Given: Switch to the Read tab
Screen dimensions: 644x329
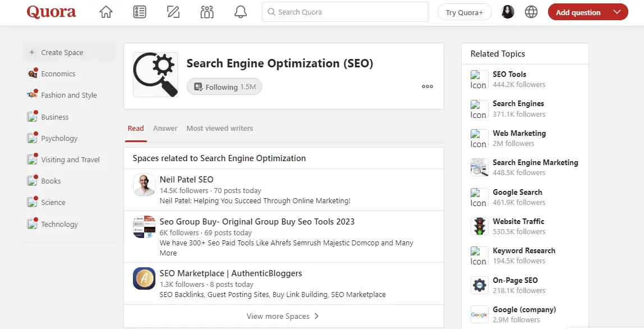Looking at the screenshot, I should pyautogui.click(x=136, y=129).
